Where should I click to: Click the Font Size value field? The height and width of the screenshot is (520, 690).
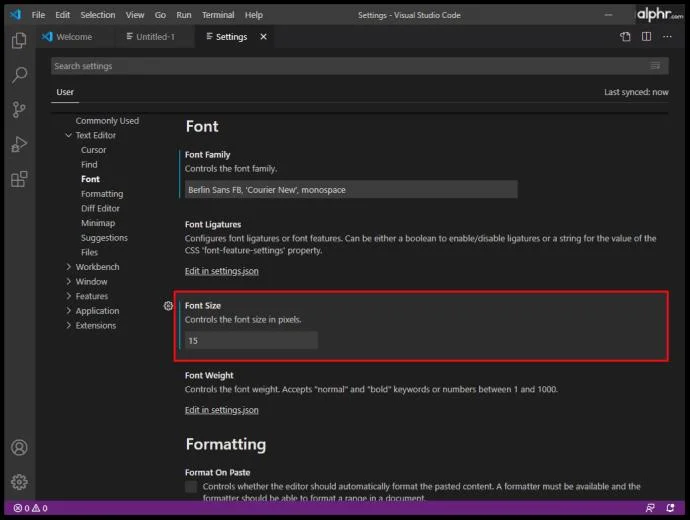(251, 341)
